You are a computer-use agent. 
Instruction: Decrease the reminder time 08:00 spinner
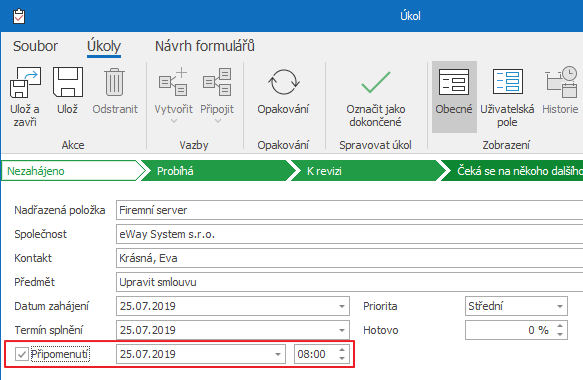(x=342, y=358)
